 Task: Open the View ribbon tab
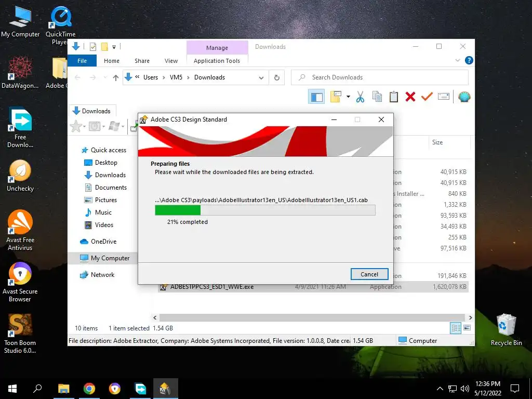(x=171, y=61)
